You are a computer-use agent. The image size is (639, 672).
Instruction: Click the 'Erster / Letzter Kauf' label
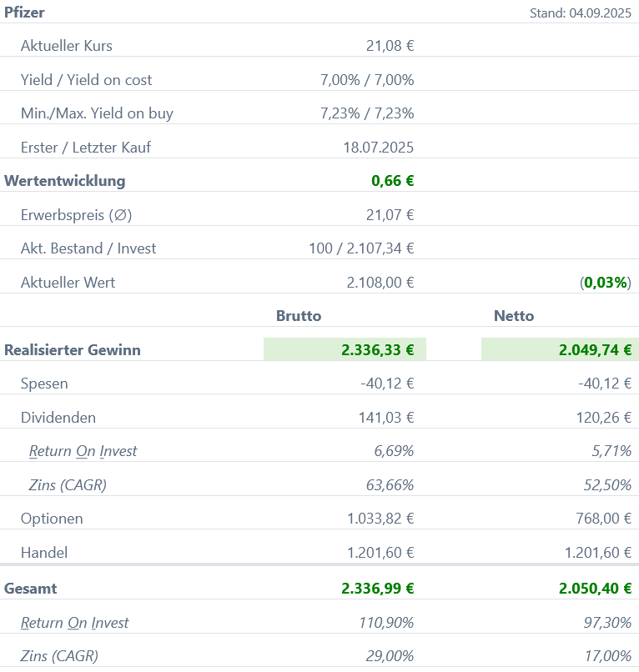point(86,148)
